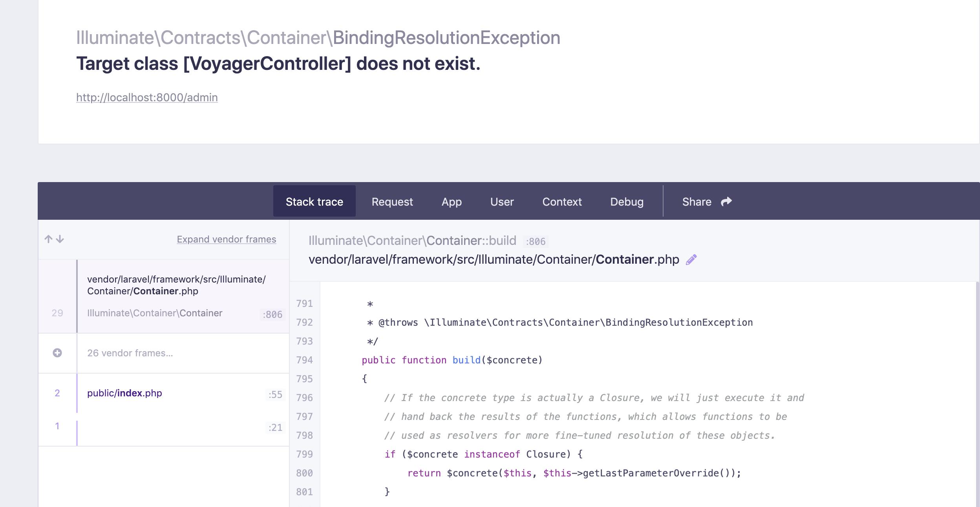
Task: Open the Request tab
Action: 392,202
